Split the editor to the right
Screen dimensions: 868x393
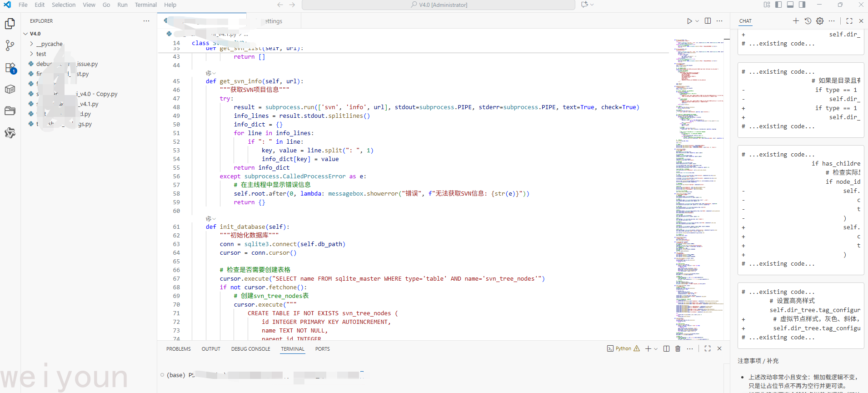coord(708,21)
